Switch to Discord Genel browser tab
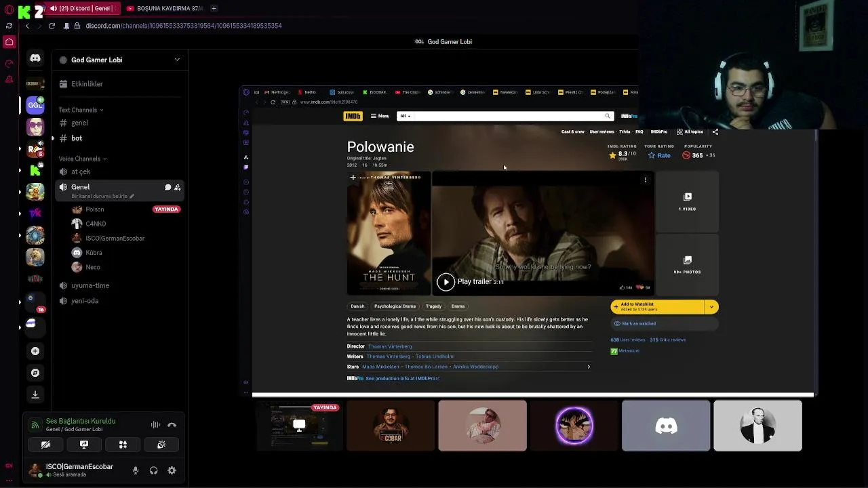The image size is (868, 488). (83, 8)
